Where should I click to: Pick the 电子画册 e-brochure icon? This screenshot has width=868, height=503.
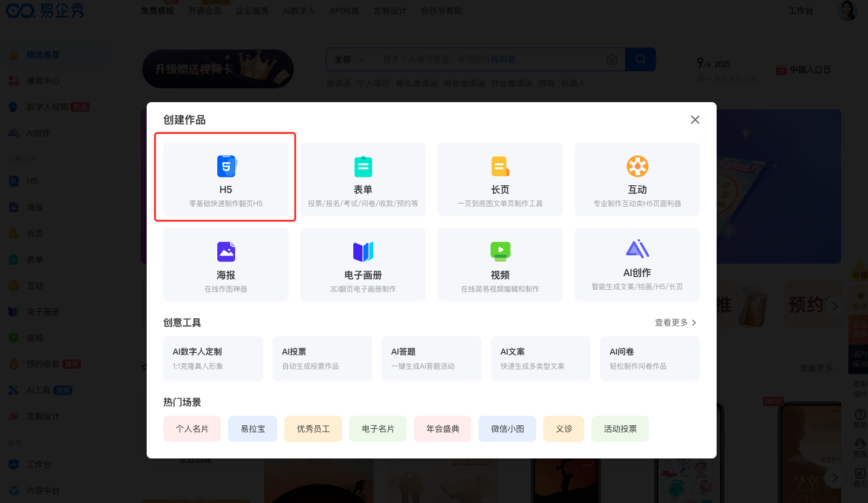(363, 252)
